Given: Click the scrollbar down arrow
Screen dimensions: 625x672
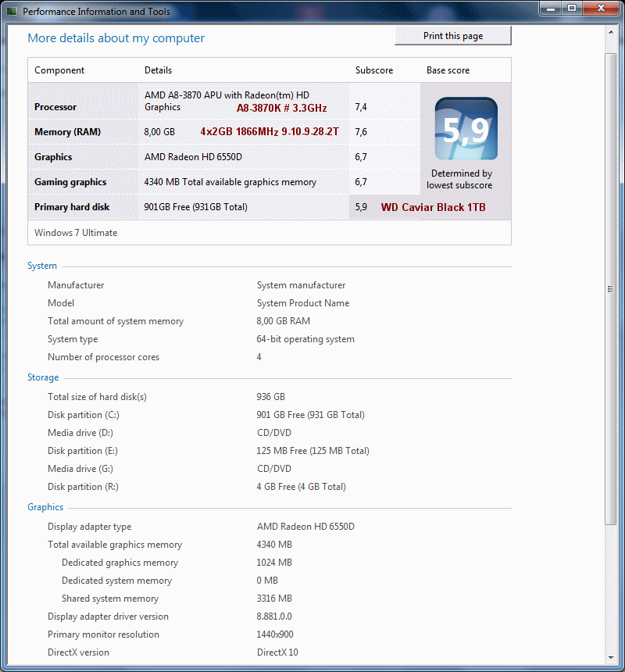Looking at the screenshot, I should [x=611, y=659].
